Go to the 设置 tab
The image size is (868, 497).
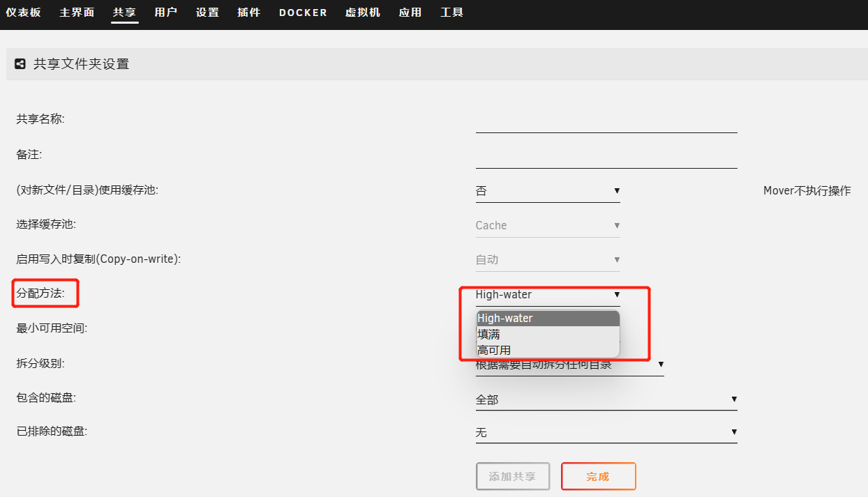[207, 13]
